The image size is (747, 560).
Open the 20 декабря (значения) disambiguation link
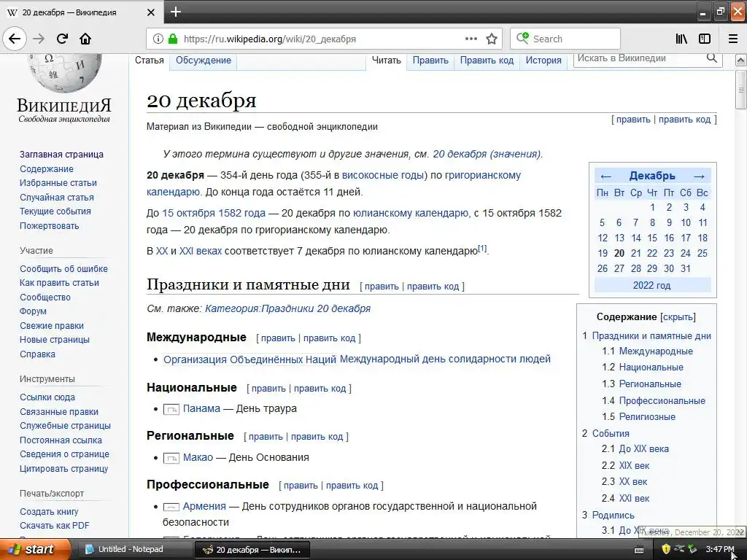click(487, 155)
